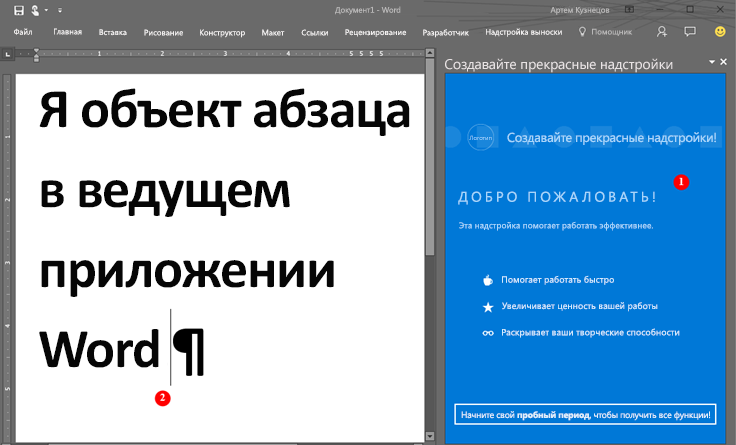Viewport: 736px width, 445px height.
Task: Open the Рецензирование tab
Action: pos(375,32)
